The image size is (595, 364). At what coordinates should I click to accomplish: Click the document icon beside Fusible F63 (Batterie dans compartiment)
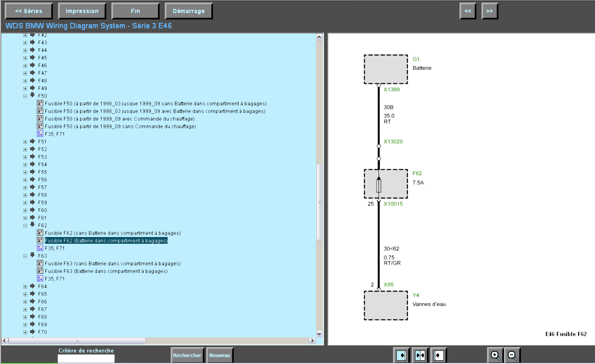point(40,271)
